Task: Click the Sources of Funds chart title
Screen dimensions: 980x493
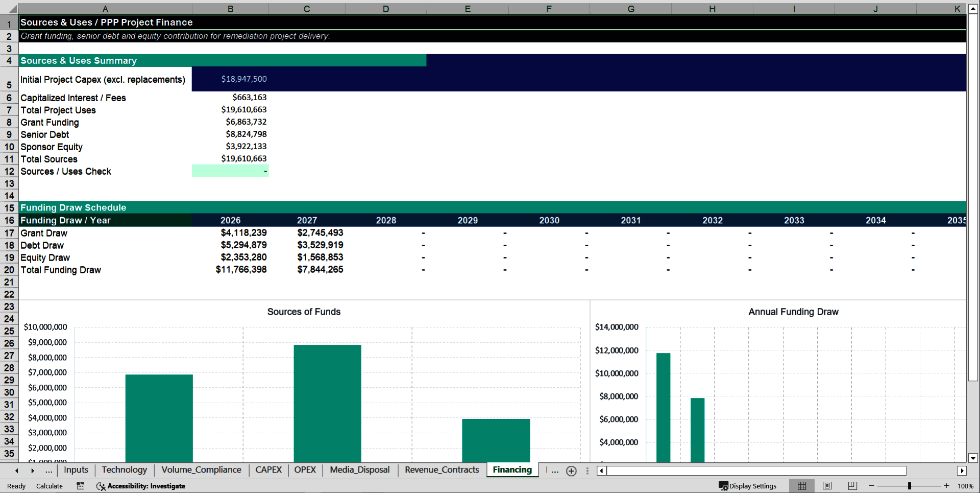Action: click(x=304, y=312)
